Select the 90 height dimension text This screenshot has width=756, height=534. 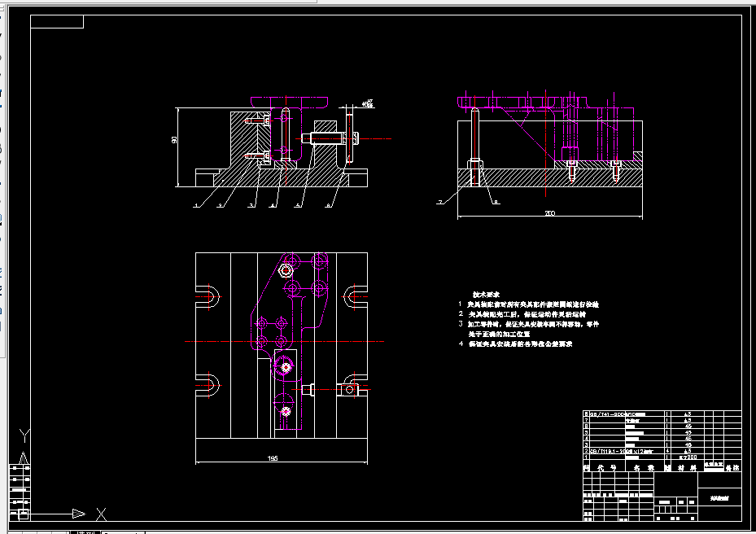tap(174, 140)
